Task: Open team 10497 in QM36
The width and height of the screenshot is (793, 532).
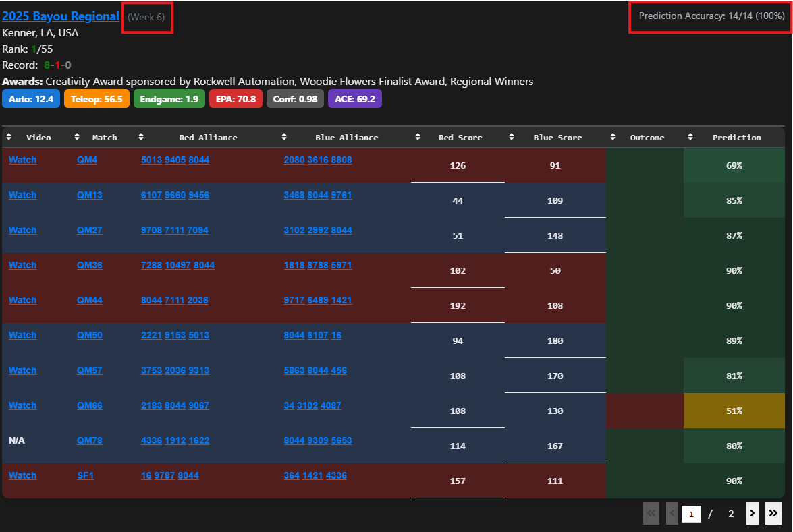Action: point(177,265)
